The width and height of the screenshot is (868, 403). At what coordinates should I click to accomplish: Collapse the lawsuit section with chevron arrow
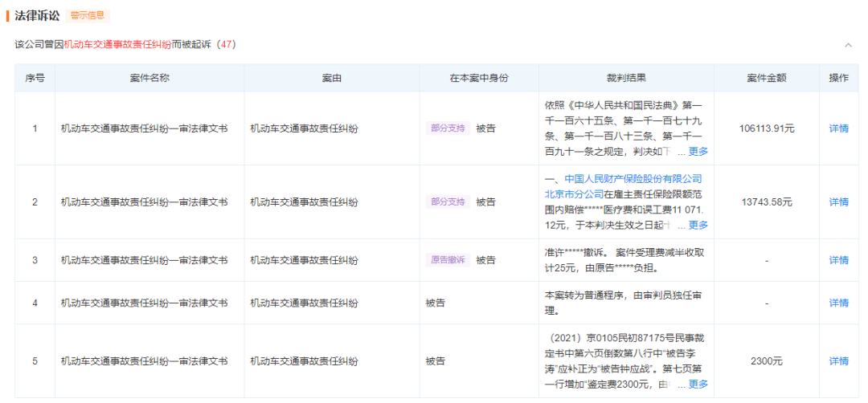(x=848, y=45)
